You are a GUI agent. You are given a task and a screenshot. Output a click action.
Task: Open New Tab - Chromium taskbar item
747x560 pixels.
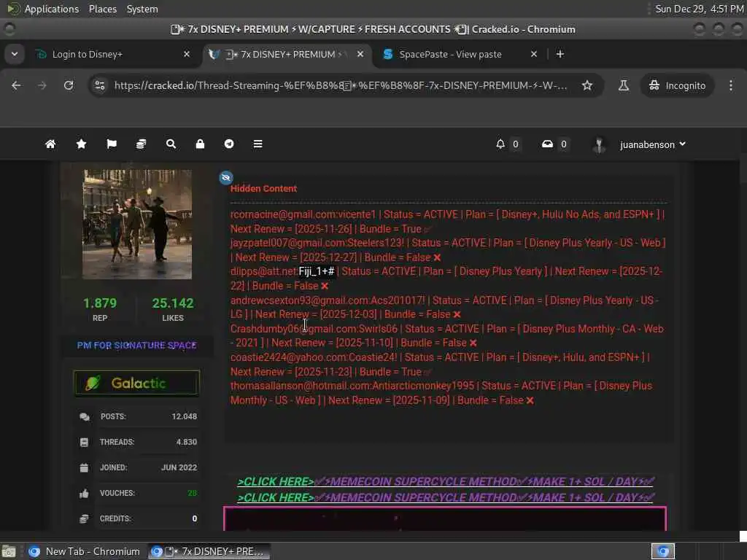(84, 551)
